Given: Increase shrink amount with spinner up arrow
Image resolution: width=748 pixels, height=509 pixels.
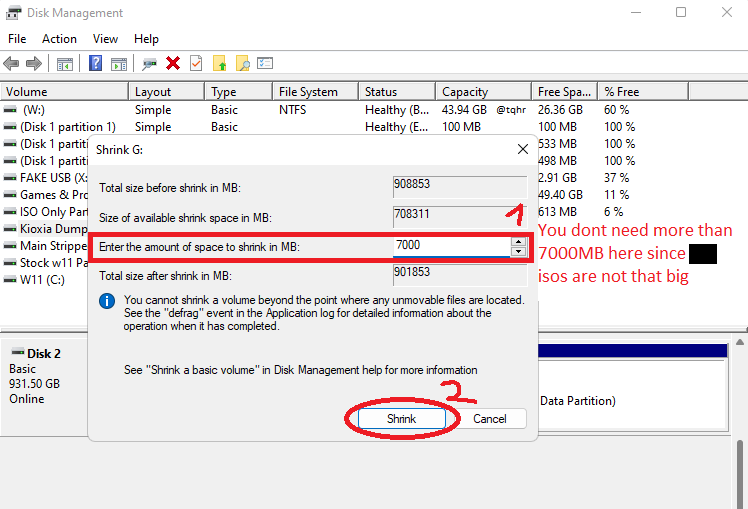Looking at the screenshot, I should click(518, 241).
